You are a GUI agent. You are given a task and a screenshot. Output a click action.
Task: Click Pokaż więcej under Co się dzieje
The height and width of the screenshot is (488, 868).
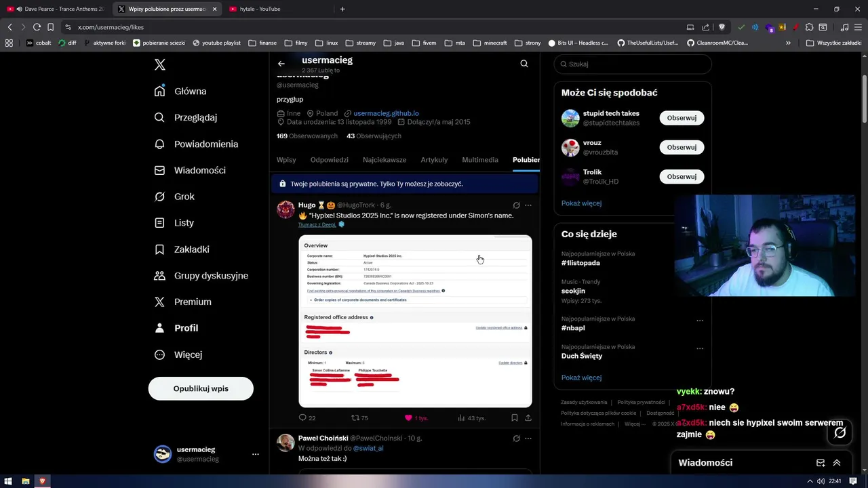(581, 378)
